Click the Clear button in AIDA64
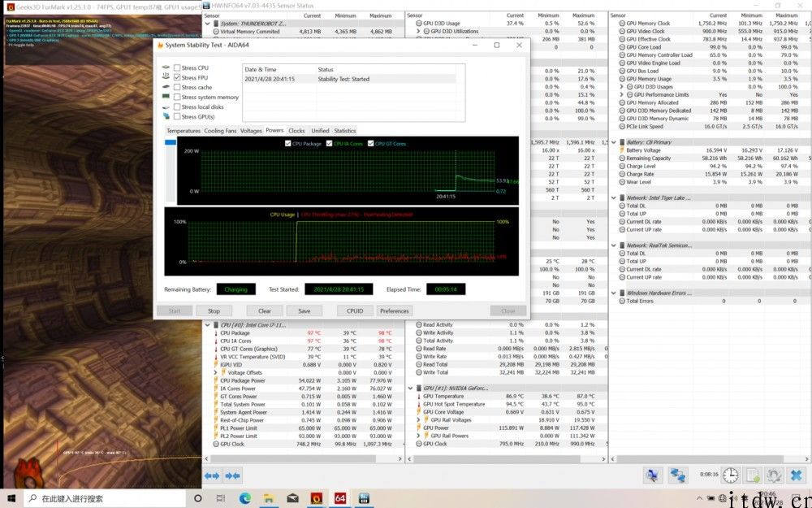The height and width of the screenshot is (508, 812). 265,311
